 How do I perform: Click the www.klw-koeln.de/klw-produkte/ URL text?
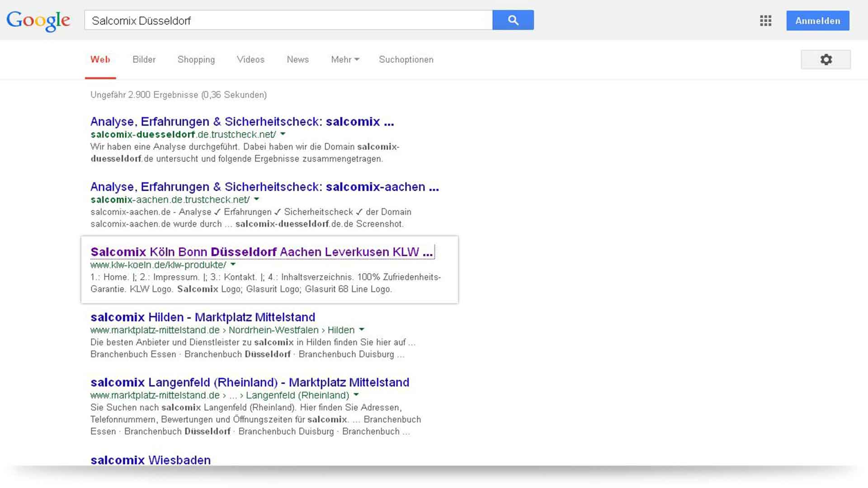(158, 265)
